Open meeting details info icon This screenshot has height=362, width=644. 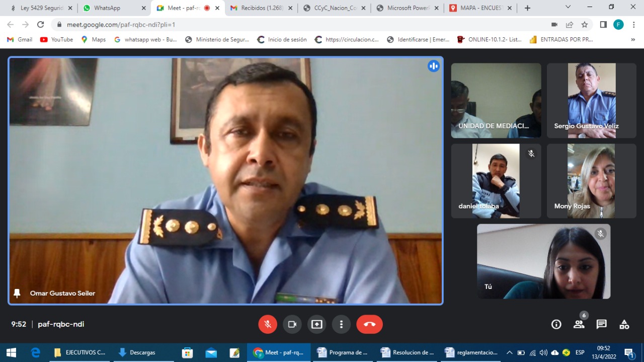[x=556, y=324]
